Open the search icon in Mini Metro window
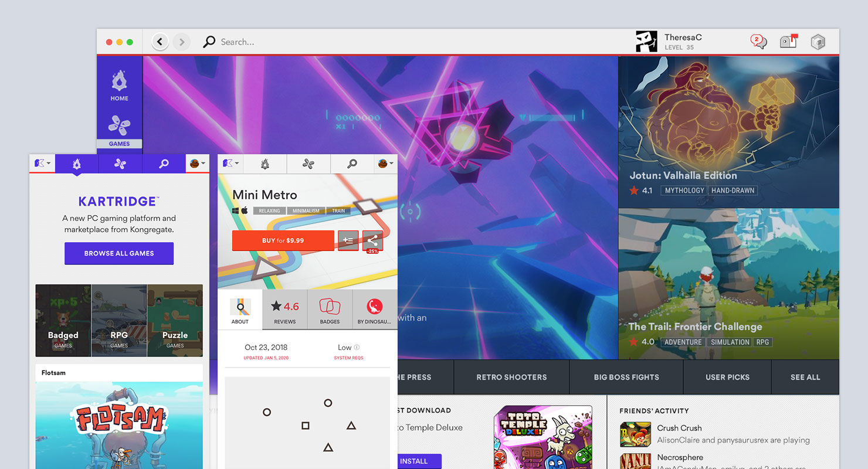Viewport: 868px width, 469px height. point(352,164)
